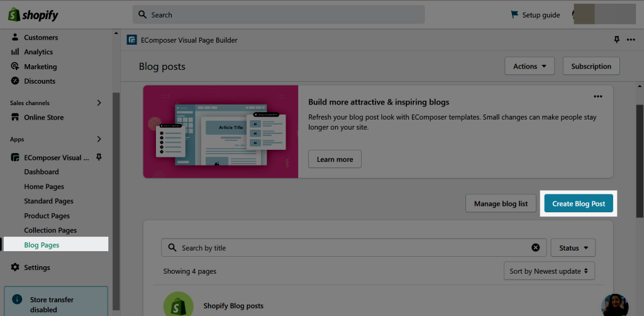Open Customers in the sidebar
The image size is (644, 316).
41,37
